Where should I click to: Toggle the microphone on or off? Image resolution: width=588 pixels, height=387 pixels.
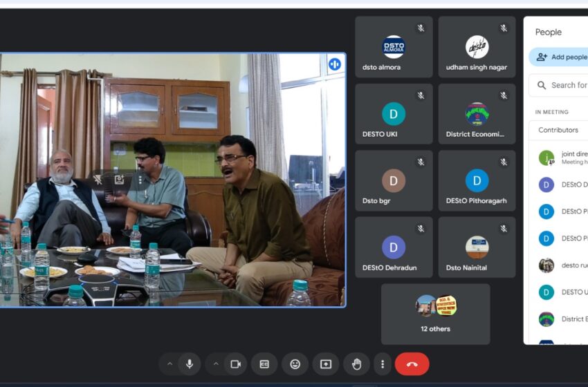tap(189, 364)
